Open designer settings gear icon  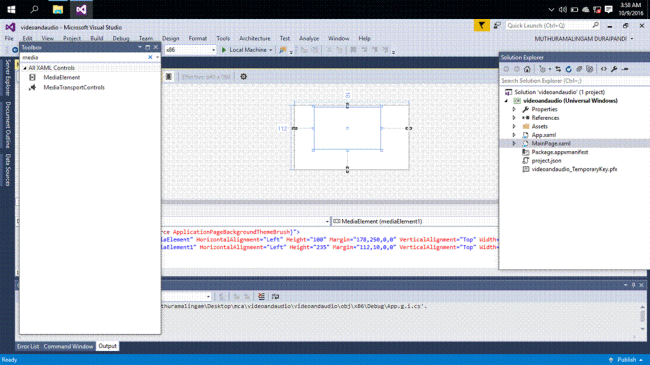tap(243, 76)
